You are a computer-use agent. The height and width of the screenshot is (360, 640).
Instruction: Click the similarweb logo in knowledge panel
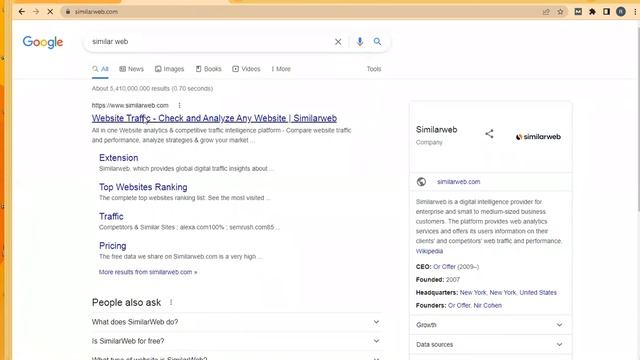538,137
